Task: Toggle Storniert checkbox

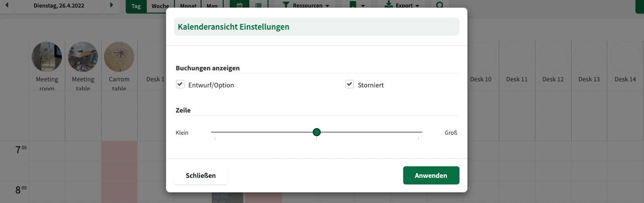Action: [x=350, y=84]
